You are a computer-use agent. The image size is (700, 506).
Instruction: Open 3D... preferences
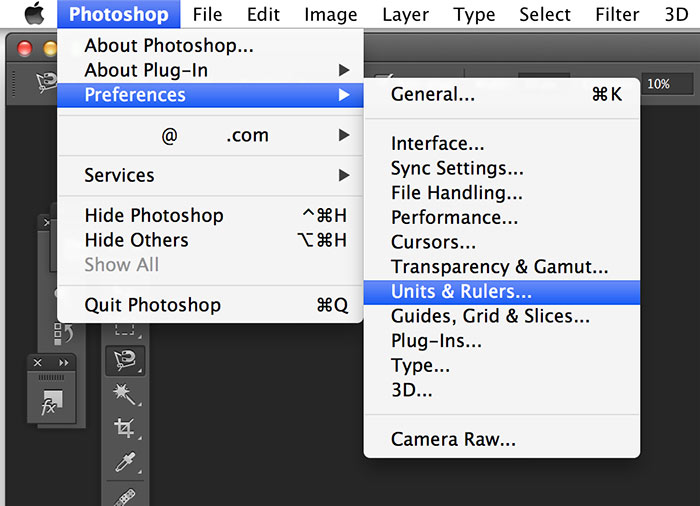tap(502, 390)
